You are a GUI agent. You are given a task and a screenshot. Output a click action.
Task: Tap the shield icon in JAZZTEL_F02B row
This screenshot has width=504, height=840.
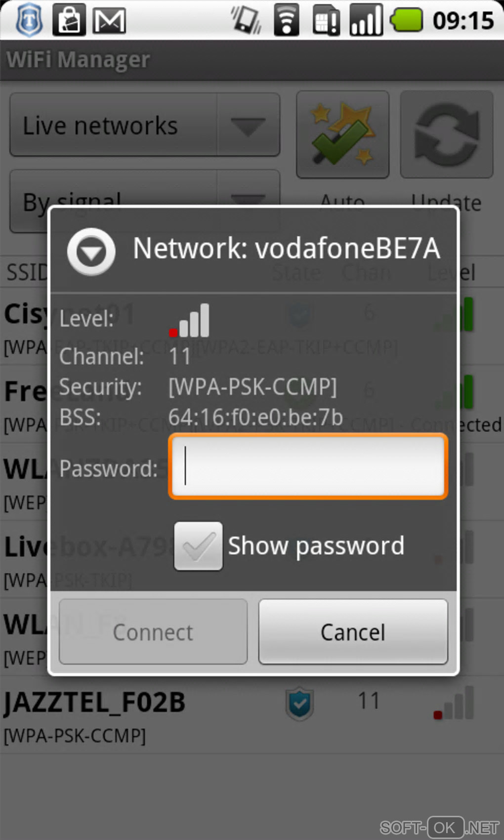coord(299,704)
